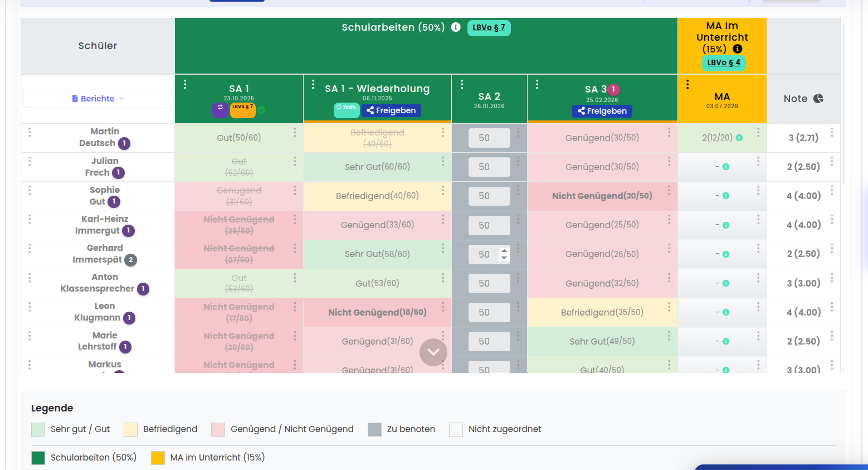Click the increment arrow on Gerhard's SA 2 score

(x=504, y=250)
